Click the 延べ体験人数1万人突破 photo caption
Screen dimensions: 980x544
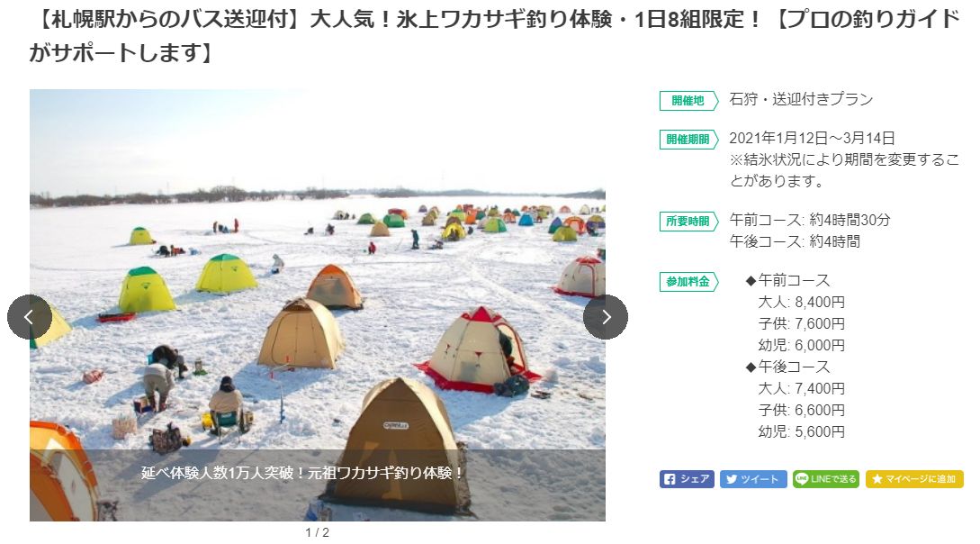[x=303, y=473]
